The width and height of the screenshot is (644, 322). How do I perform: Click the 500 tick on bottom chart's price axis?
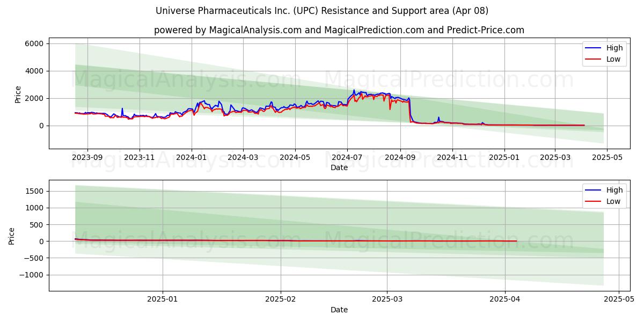[x=38, y=224]
